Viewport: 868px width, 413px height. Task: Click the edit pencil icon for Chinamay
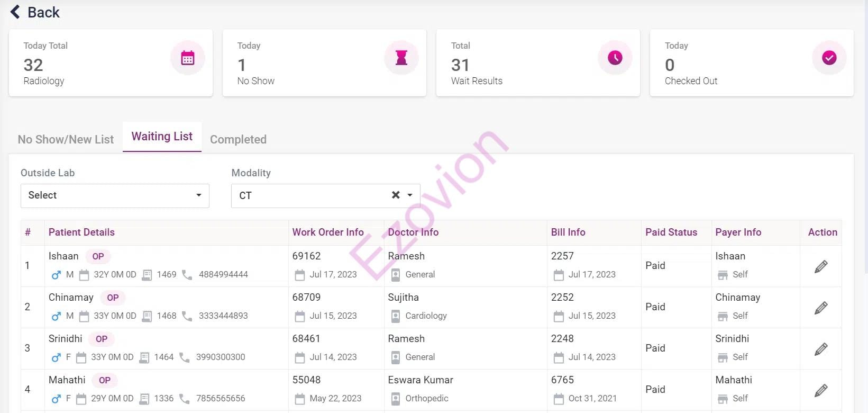pyautogui.click(x=821, y=308)
